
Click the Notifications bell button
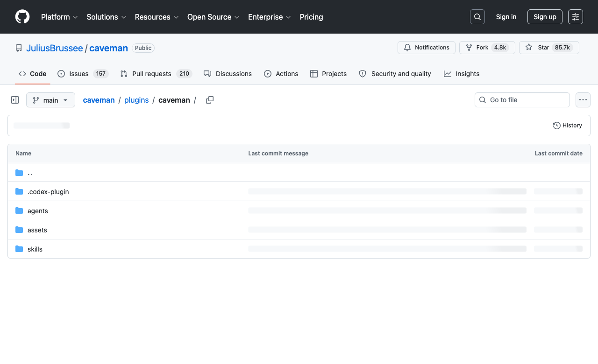(427, 48)
